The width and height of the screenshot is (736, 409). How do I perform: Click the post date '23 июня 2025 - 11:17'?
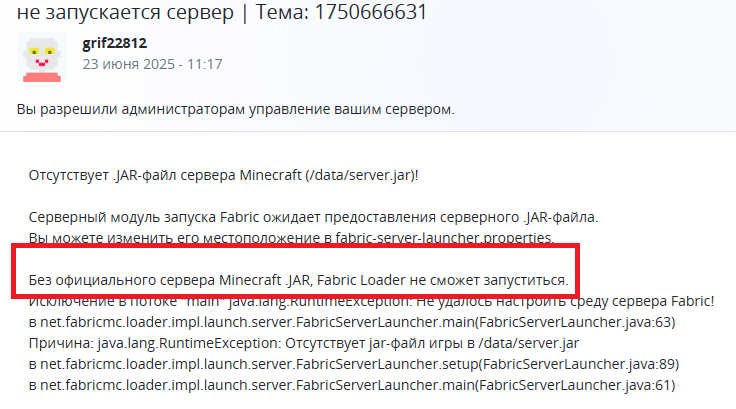click(153, 64)
